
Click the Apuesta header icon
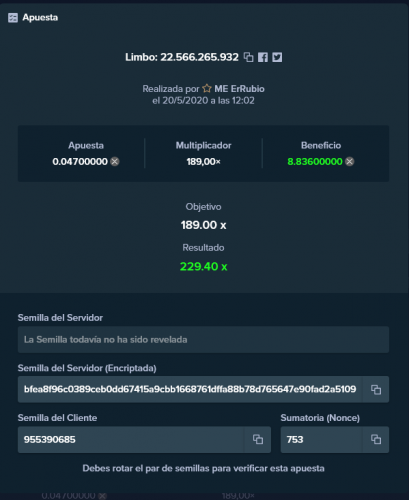point(13,18)
